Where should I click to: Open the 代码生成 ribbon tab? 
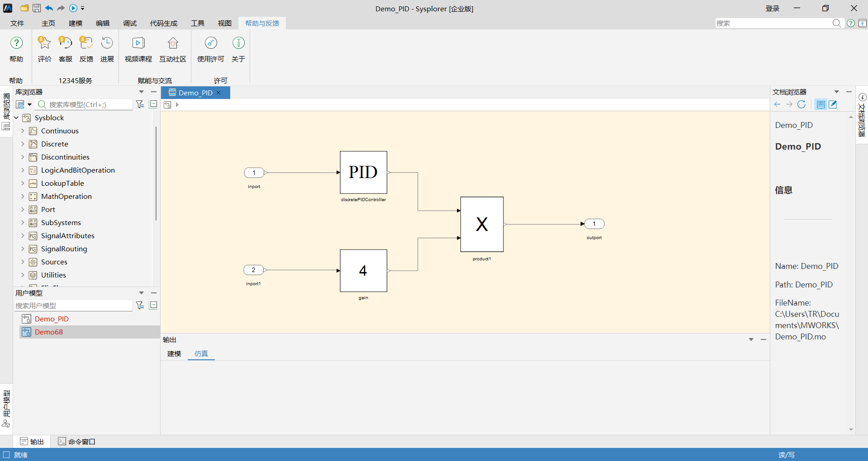point(164,23)
